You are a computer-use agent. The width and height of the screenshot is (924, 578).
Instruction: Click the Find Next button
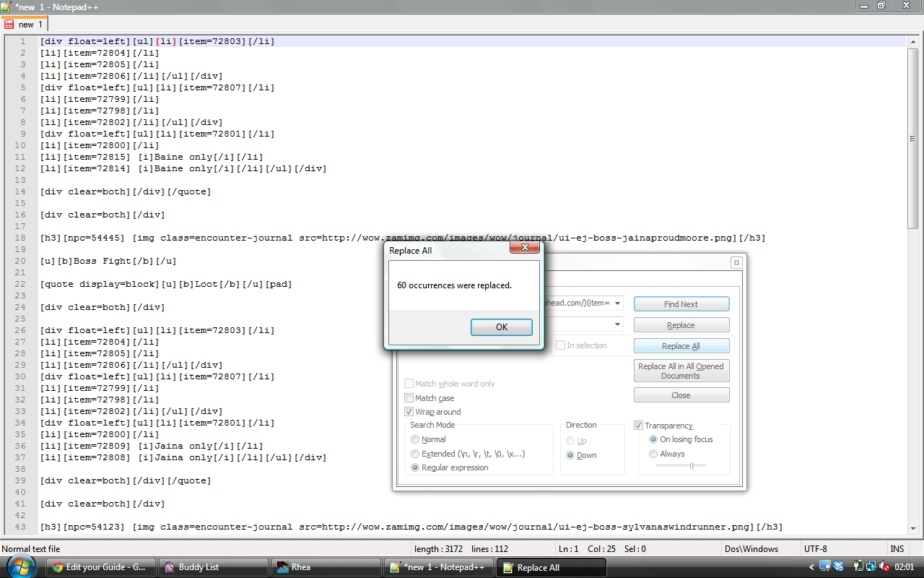click(x=681, y=304)
